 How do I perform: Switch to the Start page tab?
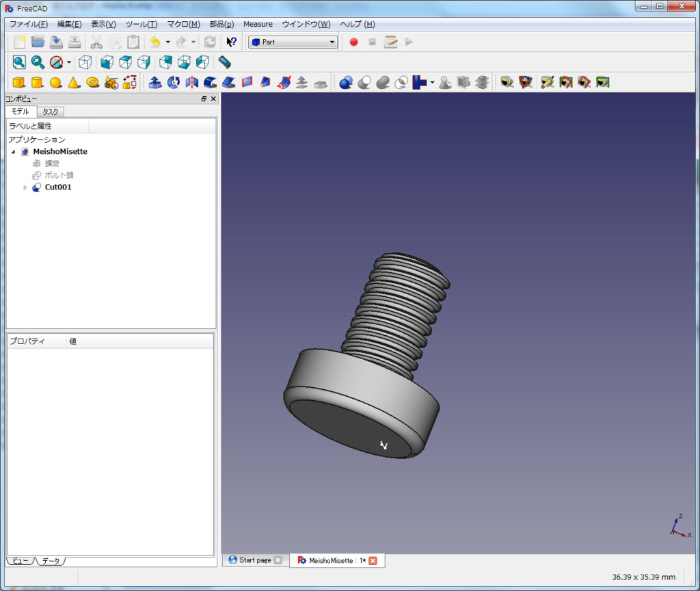pyautogui.click(x=255, y=560)
